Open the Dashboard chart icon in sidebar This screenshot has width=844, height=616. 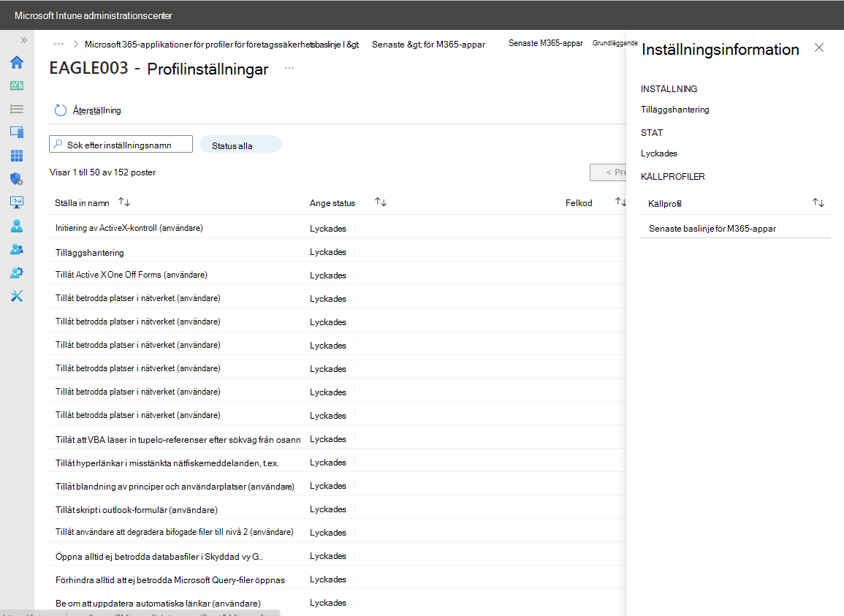coord(17,85)
